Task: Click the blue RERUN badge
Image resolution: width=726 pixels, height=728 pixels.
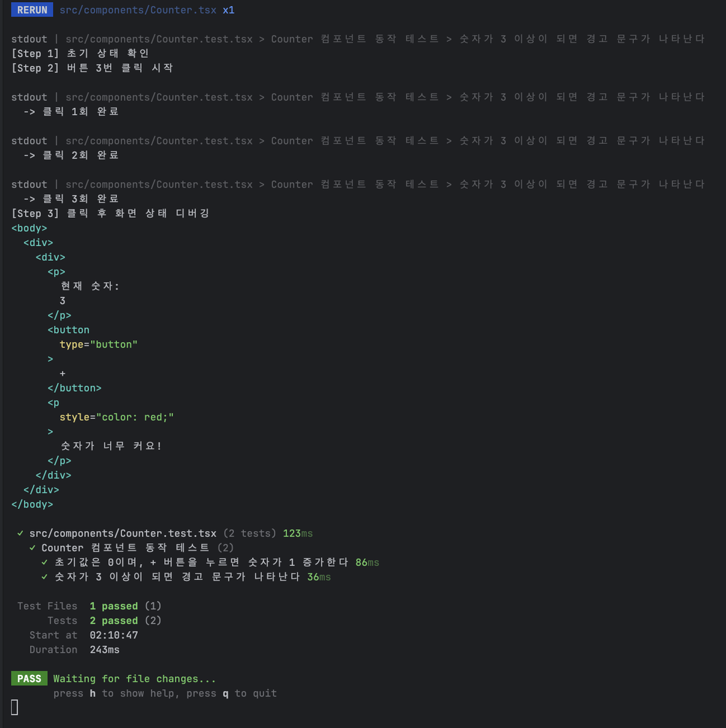Action: [32, 10]
